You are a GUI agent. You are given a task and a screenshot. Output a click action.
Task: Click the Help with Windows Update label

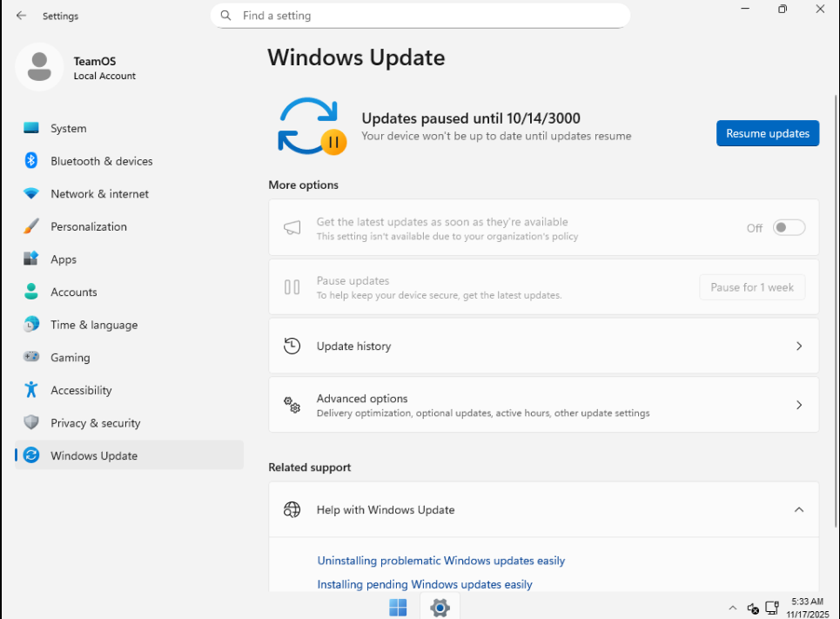pyautogui.click(x=385, y=509)
